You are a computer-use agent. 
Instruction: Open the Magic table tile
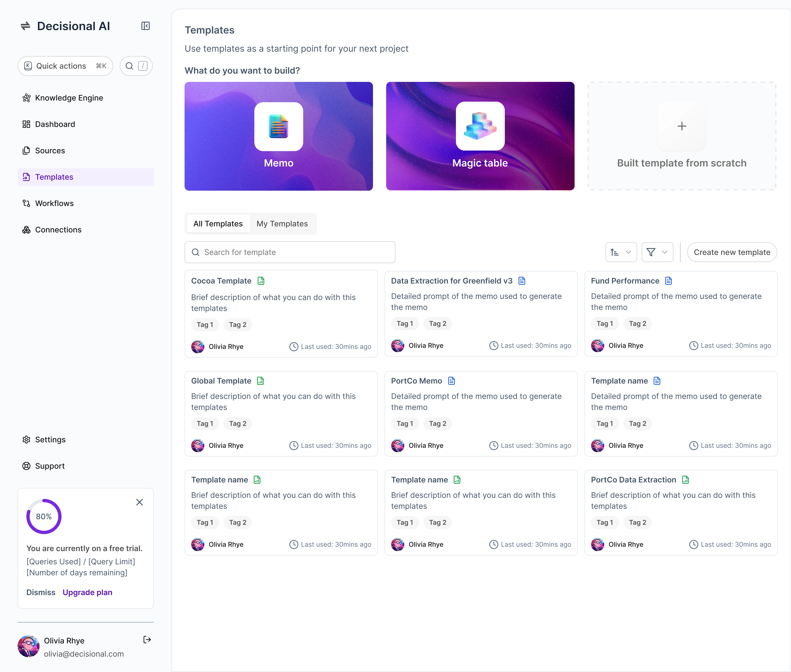pos(480,136)
